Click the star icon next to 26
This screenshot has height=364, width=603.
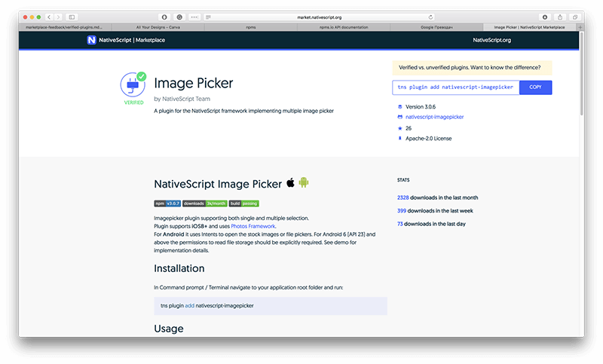[400, 128]
